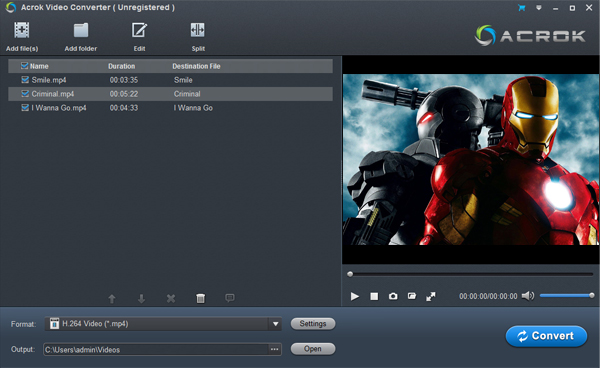Viewport: 600px width, 368px height.
Task: Click the Iron Man preview video frame
Action: pos(471,159)
